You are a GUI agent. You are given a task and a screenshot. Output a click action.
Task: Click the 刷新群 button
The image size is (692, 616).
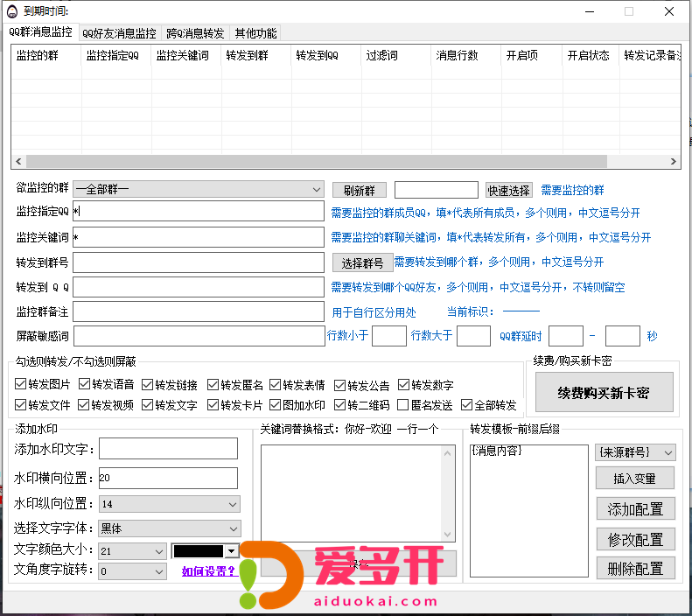(x=360, y=191)
